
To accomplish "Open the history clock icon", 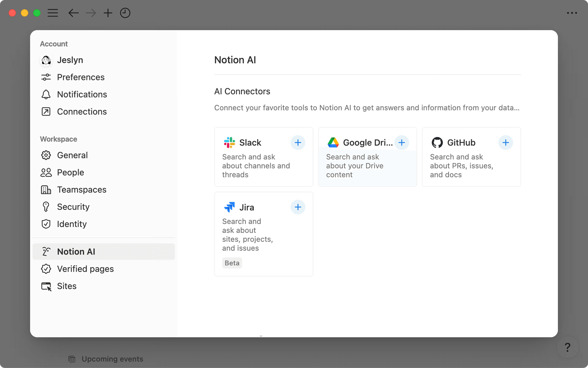I will 125,13.
